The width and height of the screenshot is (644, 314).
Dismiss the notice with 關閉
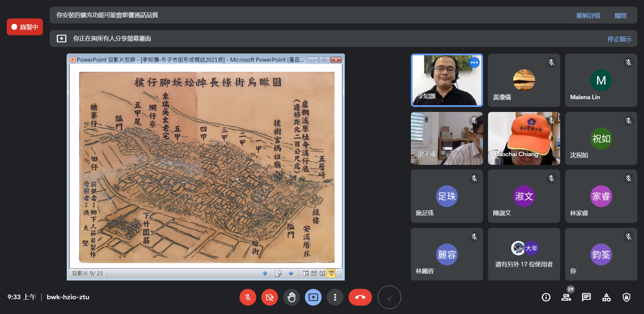[620, 16]
